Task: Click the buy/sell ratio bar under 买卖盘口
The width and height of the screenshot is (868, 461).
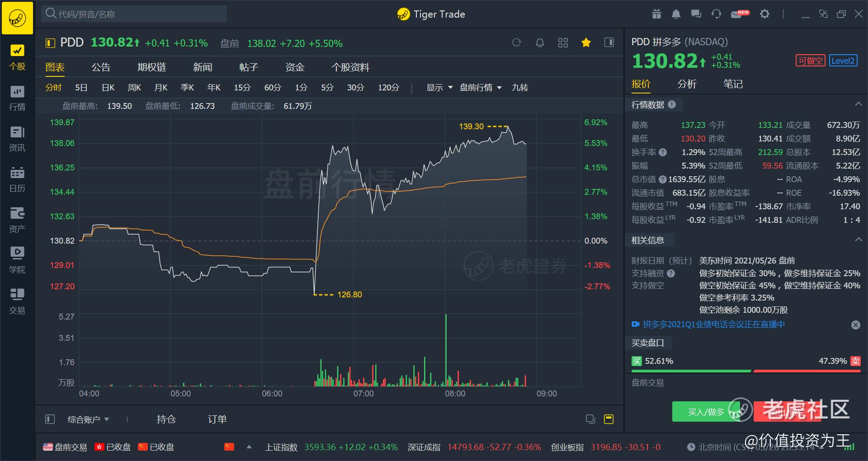Action: pyautogui.click(x=746, y=371)
